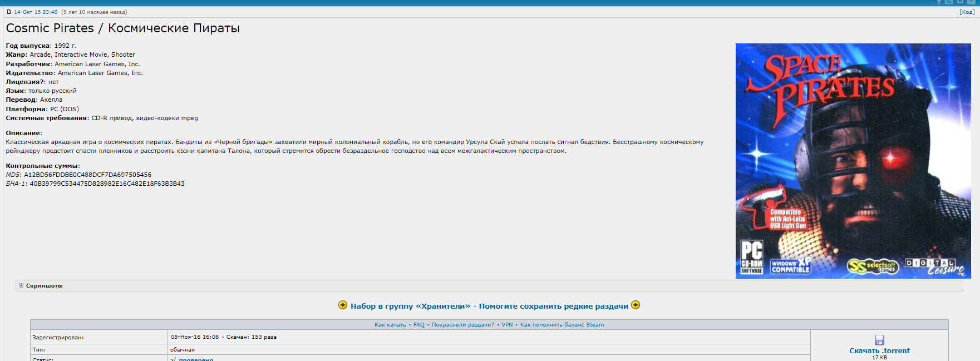Viewport: 980px width, 361px height.
Task: Open the FAQ link
Action: click(x=419, y=324)
